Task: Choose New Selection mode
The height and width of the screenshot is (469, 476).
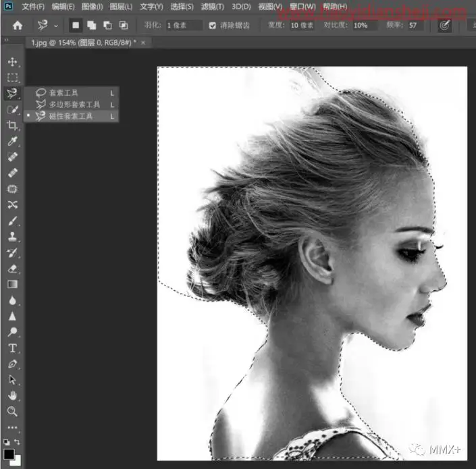Action: point(76,26)
